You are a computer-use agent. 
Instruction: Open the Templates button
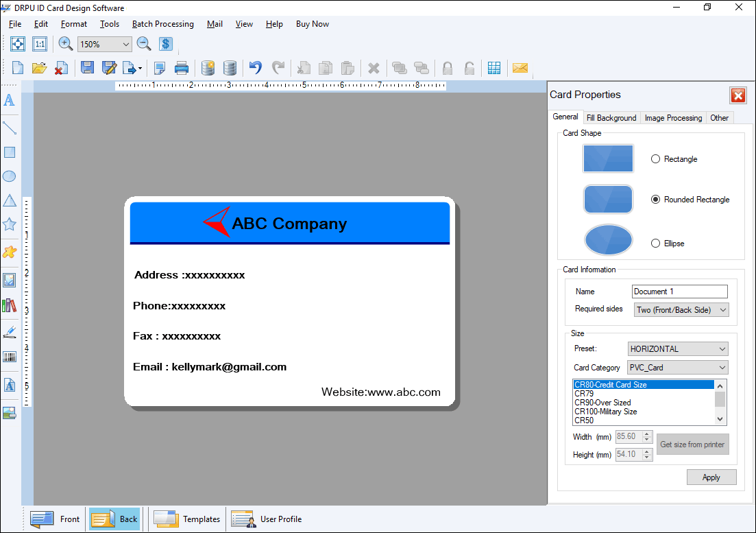[x=186, y=519]
